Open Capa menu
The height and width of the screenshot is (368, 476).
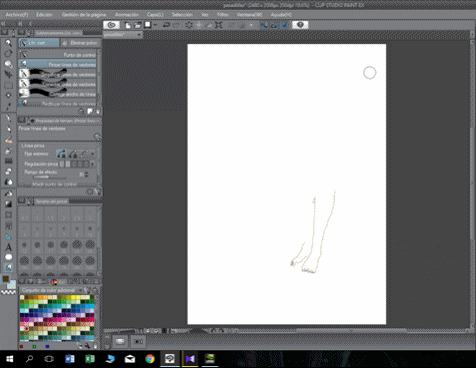click(x=155, y=15)
